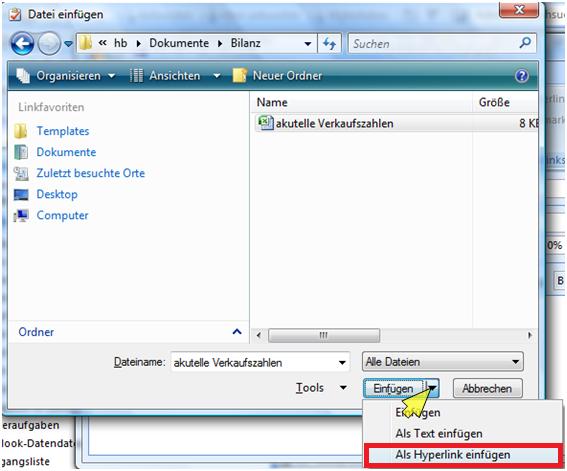The width and height of the screenshot is (567, 471).
Task: Choose Als Hyperlink einfügen menu item
Action: point(462,455)
